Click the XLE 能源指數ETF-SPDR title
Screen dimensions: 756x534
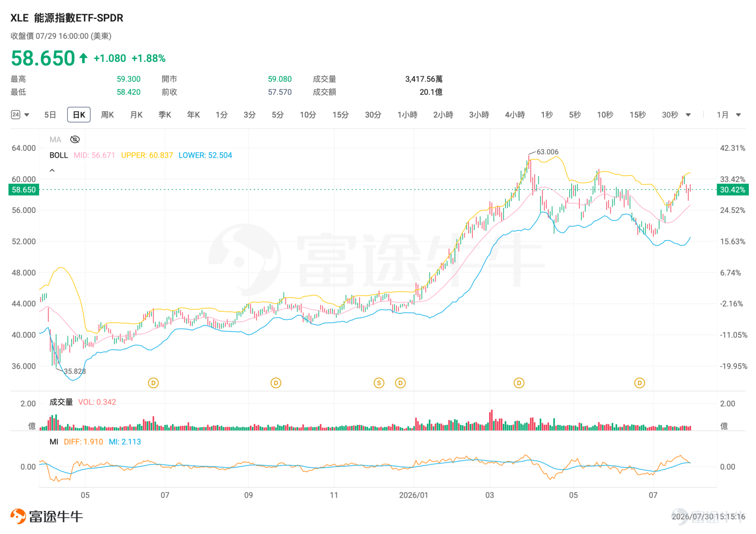coord(67,18)
